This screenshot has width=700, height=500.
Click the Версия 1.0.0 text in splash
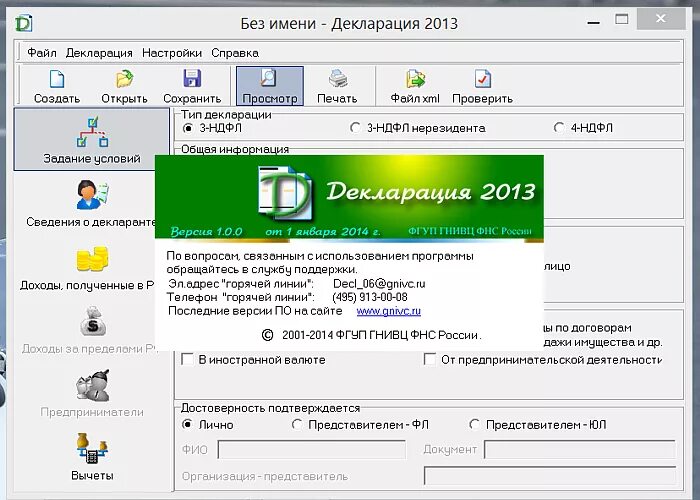206,232
